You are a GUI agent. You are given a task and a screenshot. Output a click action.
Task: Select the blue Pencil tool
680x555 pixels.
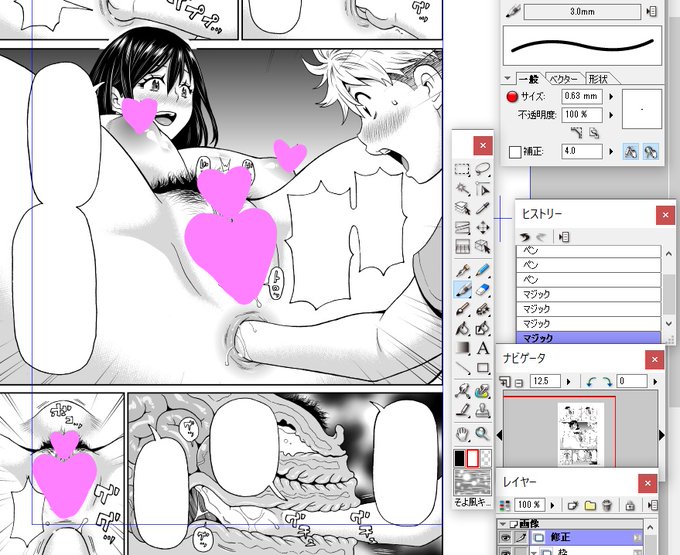point(482,271)
